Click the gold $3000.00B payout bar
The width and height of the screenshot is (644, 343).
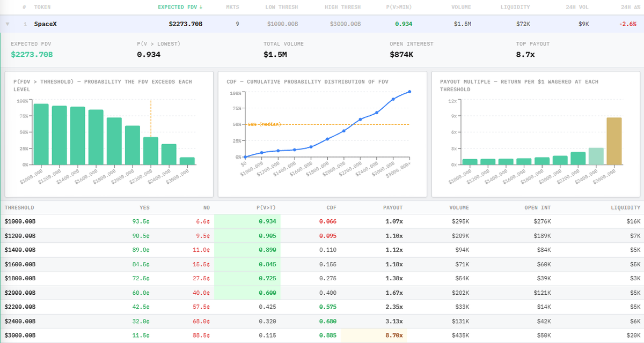click(614, 141)
